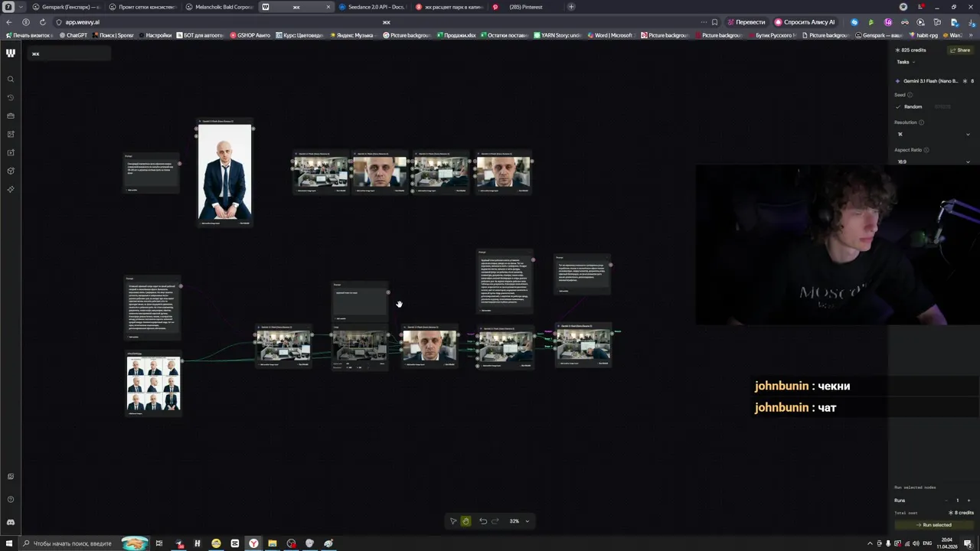Open toolbox icon in left sidebar

pyautogui.click(x=11, y=116)
